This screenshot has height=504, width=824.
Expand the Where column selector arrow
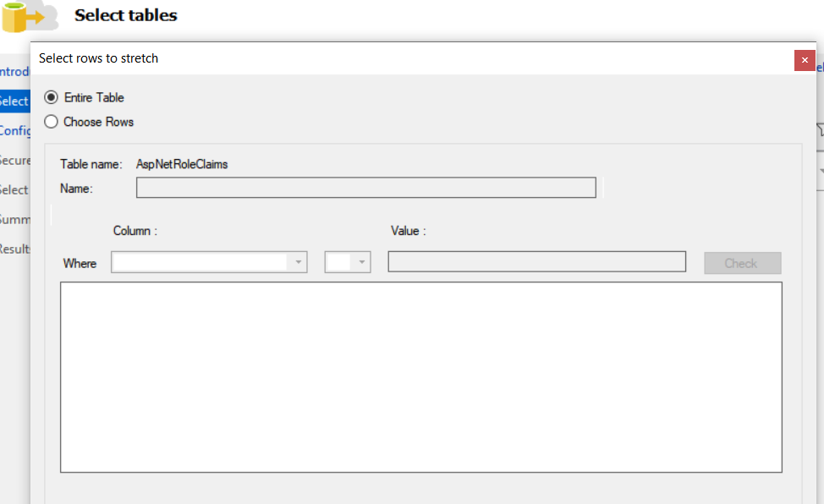(x=299, y=262)
